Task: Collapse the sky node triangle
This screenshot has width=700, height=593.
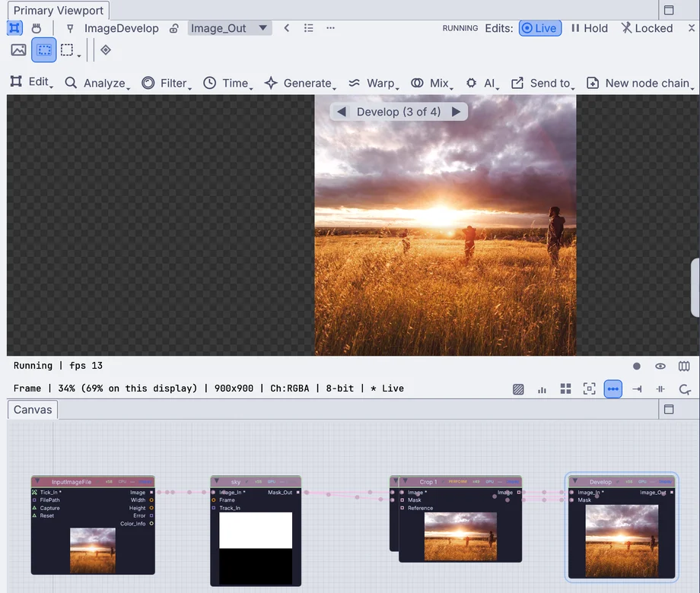Action: click(217, 481)
